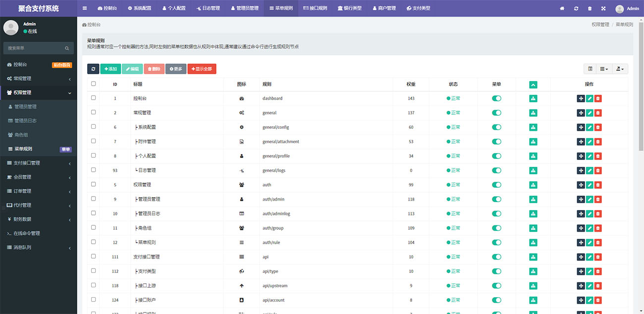
Task: Expand 代付管理 in the sidebar
Action: 39,205
